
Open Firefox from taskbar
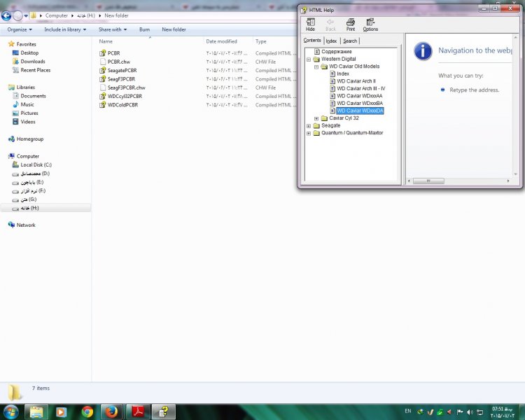pyautogui.click(x=111, y=412)
